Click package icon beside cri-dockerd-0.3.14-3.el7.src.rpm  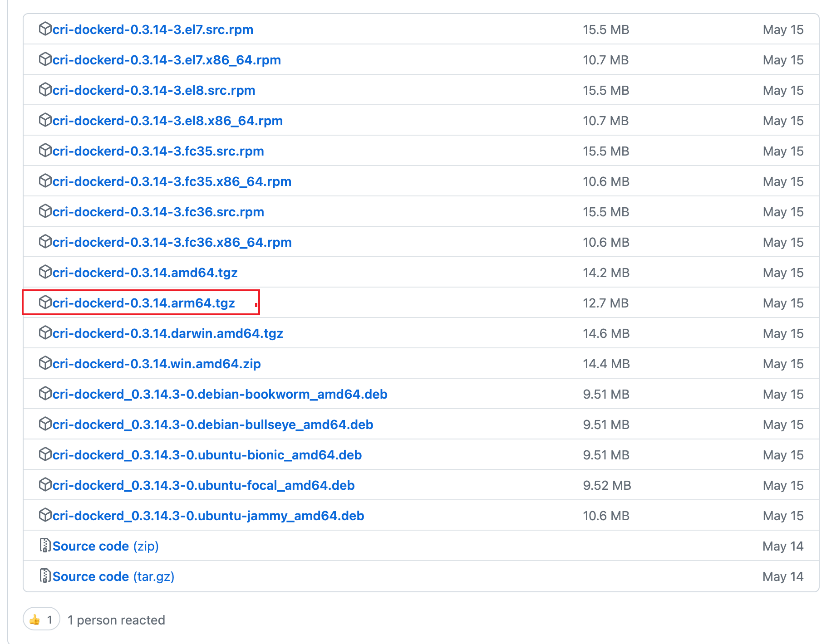click(45, 29)
